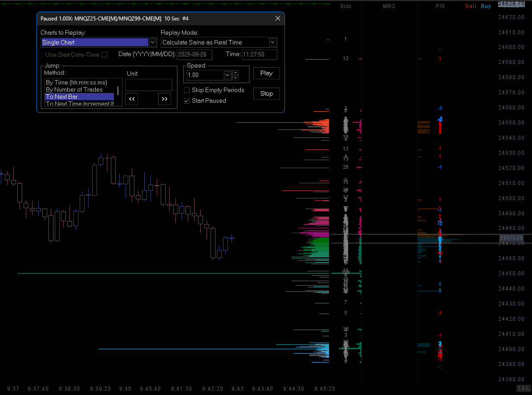
Task: Jump forward with the >> button
Action: pyautogui.click(x=165, y=99)
